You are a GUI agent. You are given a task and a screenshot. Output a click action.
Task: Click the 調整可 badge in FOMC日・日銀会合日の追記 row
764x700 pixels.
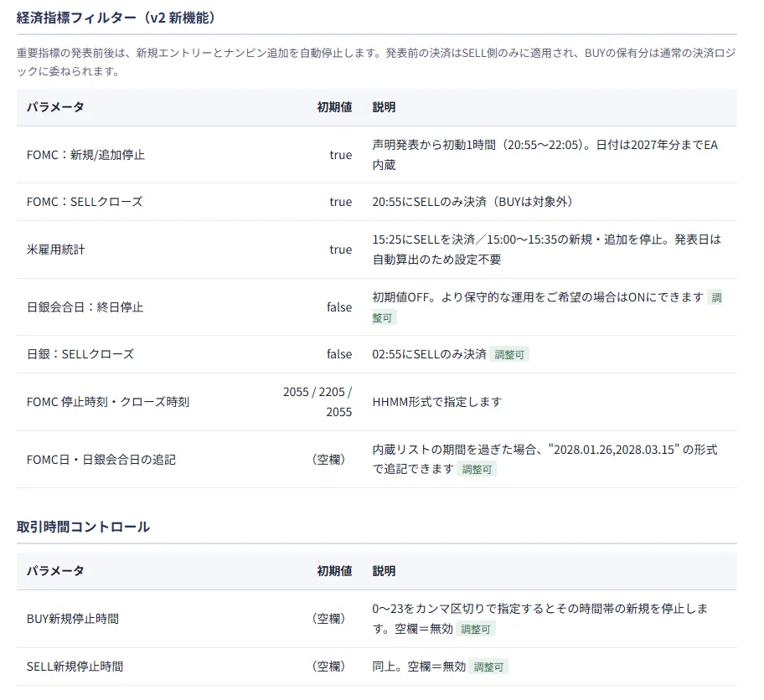tap(477, 470)
